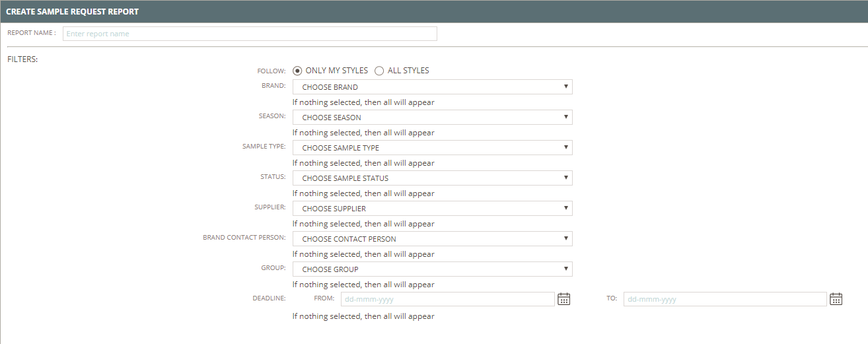The image size is (868, 344).
Task: Select the ONLY MY STYLES radio button
Action: tap(297, 71)
